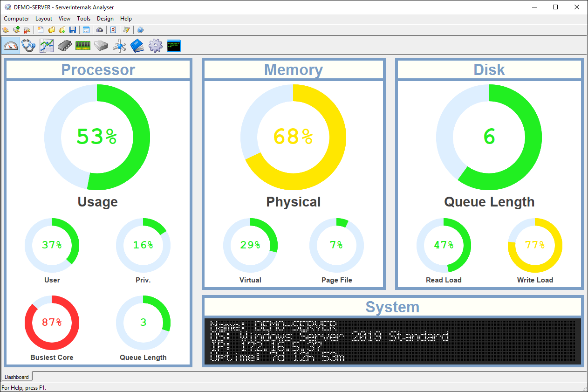Click the red Busiest Core gauge
Image resolution: width=588 pixels, height=392 pixels.
click(x=52, y=323)
